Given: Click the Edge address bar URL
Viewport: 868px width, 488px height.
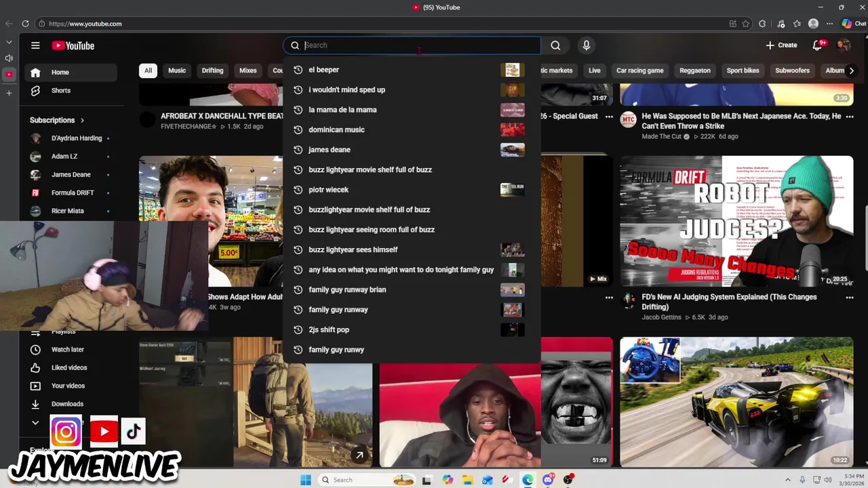Looking at the screenshot, I should (x=85, y=24).
